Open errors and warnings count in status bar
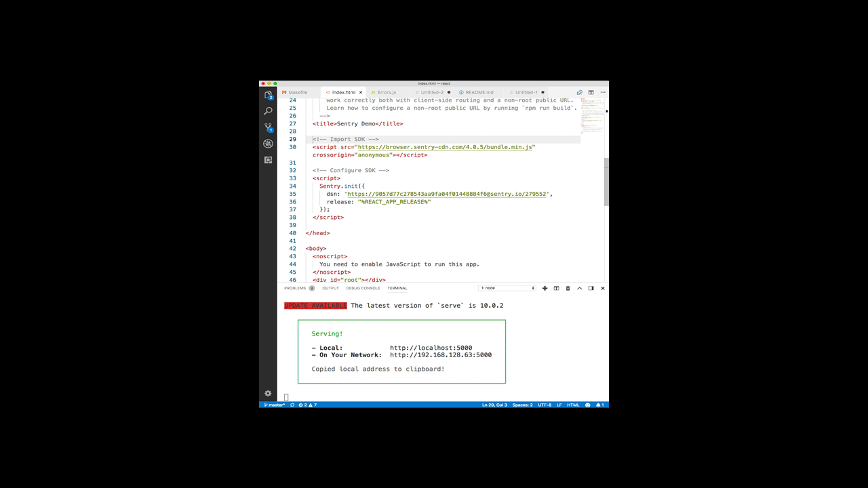The height and width of the screenshot is (488, 868). (x=308, y=405)
